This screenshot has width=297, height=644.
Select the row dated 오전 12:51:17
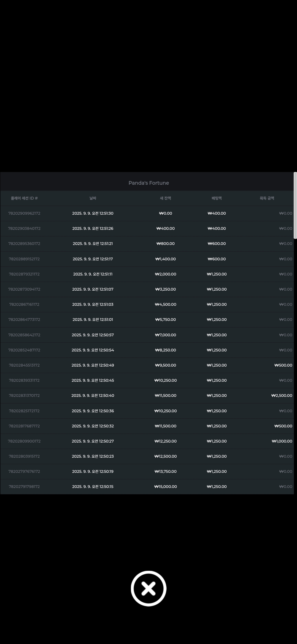coord(147,259)
